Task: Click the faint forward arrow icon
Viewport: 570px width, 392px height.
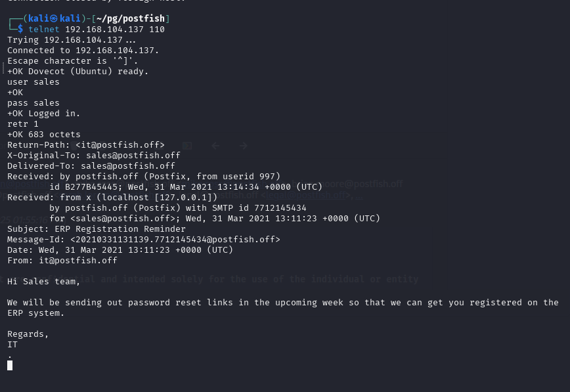Action: (243, 146)
